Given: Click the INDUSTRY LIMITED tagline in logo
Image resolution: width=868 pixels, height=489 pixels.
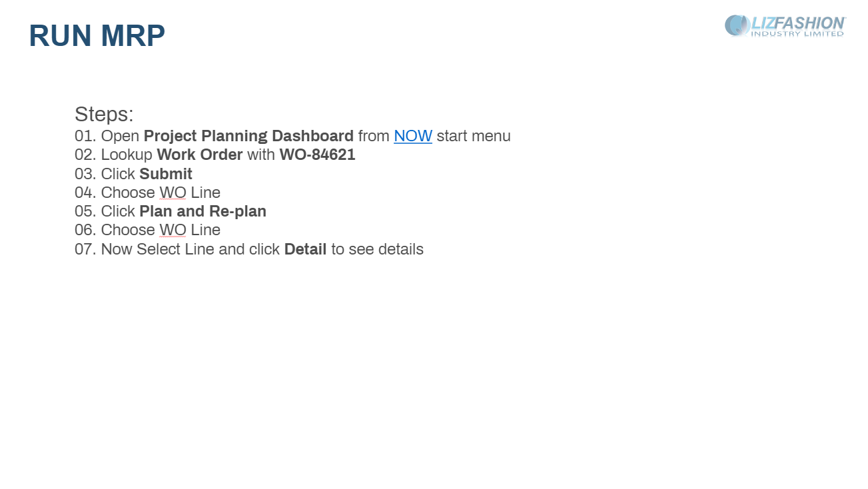Looking at the screenshot, I should tap(797, 34).
